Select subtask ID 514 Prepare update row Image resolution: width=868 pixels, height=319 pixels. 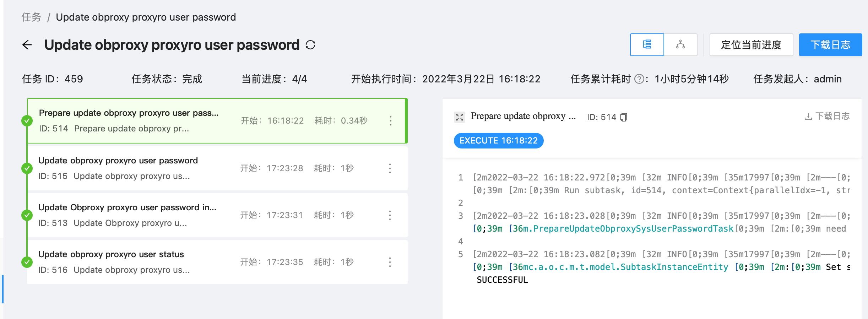click(217, 121)
